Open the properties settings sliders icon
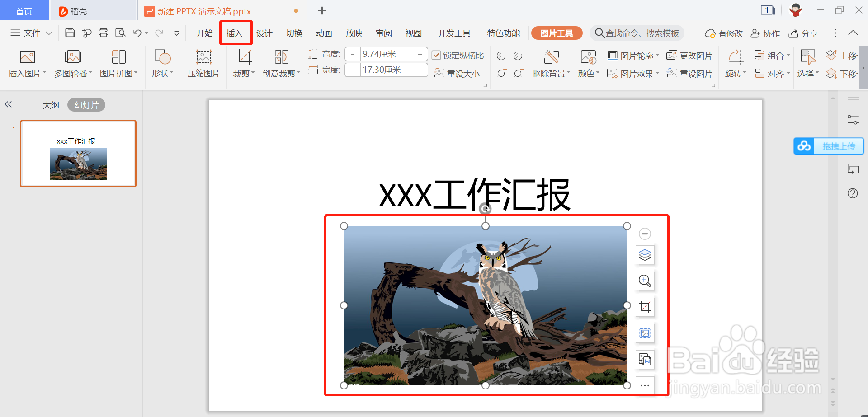 click(853, 120)
